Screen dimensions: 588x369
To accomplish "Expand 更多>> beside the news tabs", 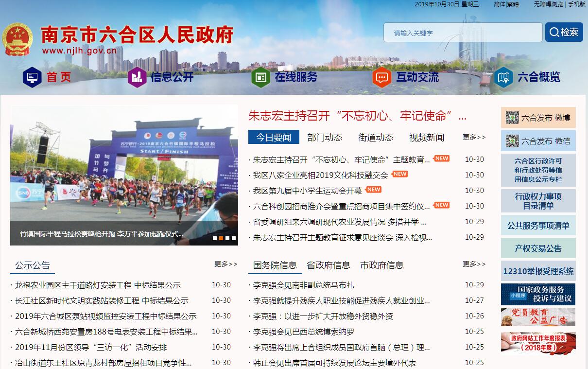I will pyautogui.click(x=474, y=137).
